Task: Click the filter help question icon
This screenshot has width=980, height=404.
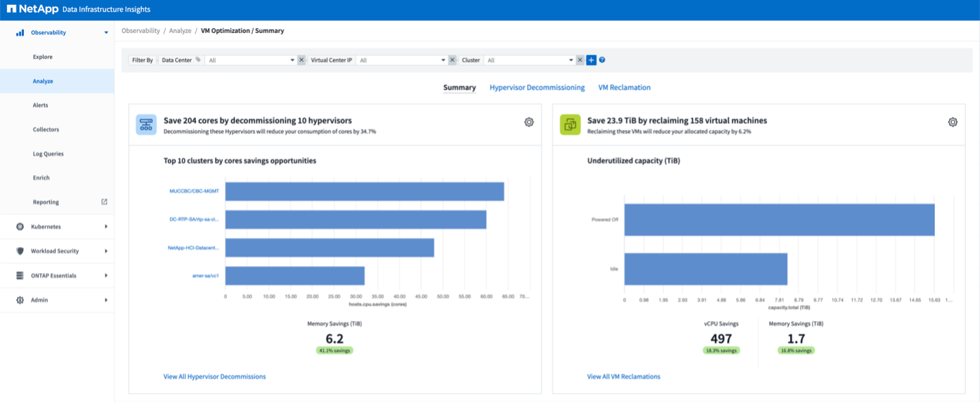Action: (x=602, y=60)
